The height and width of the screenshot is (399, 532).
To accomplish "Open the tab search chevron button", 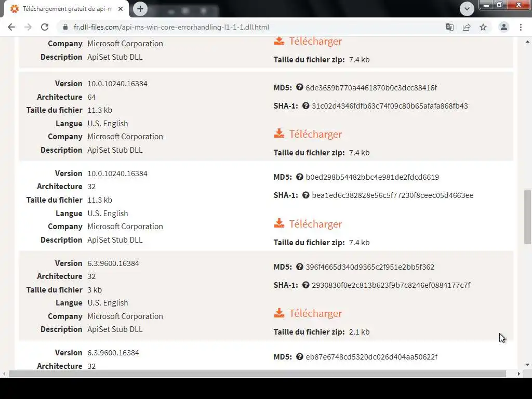I will pyautogui.click(x=467, y=9).
